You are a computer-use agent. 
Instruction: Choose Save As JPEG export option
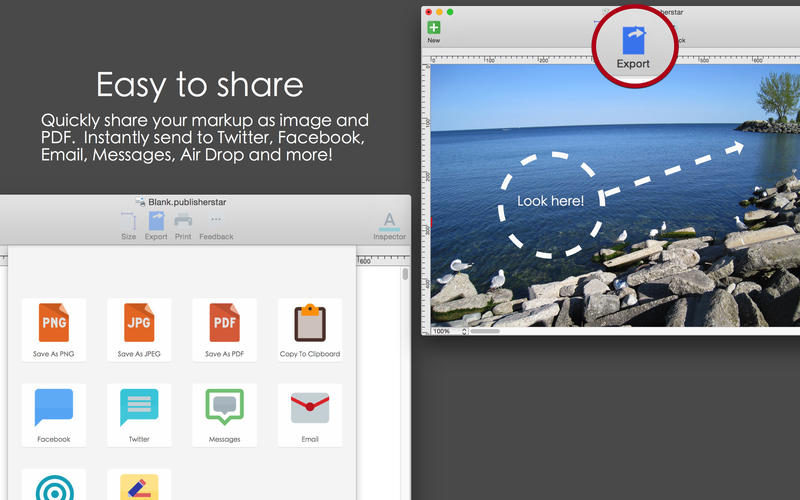139,329
